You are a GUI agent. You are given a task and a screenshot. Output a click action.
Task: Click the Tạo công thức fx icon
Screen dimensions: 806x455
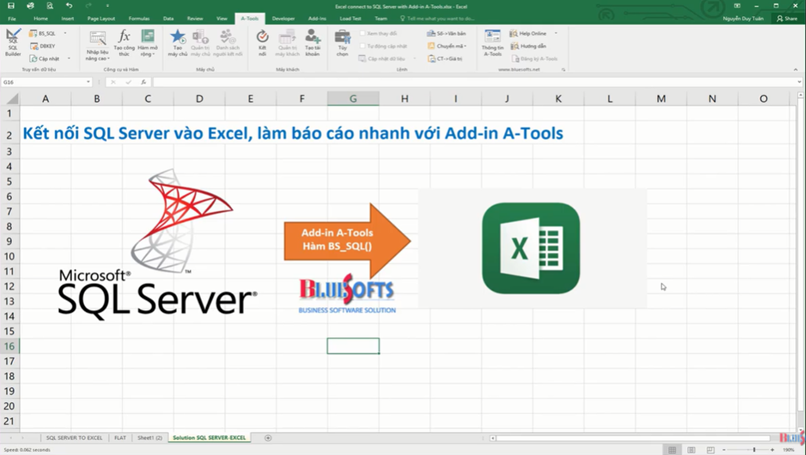pos(124,43)
